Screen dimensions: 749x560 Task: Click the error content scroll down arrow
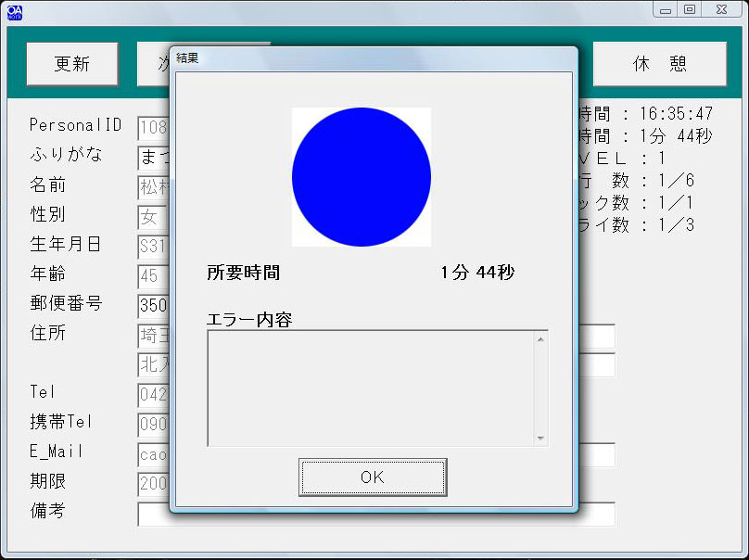point(540,439)
